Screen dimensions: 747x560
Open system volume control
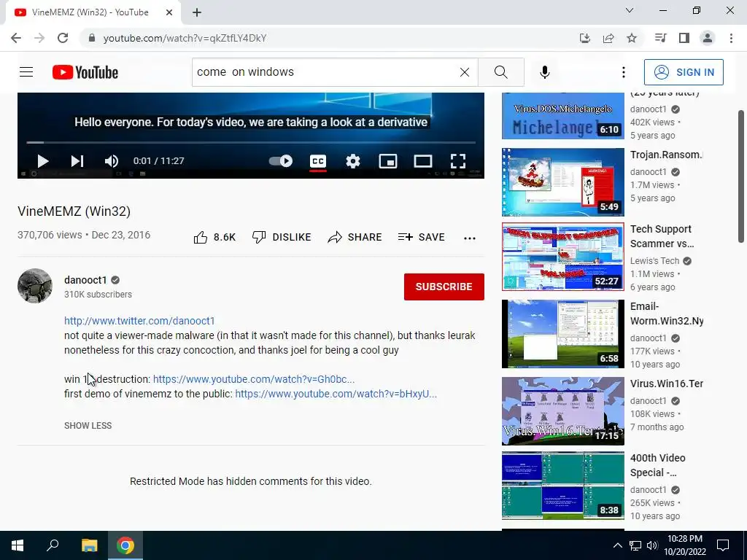point(652,545)
